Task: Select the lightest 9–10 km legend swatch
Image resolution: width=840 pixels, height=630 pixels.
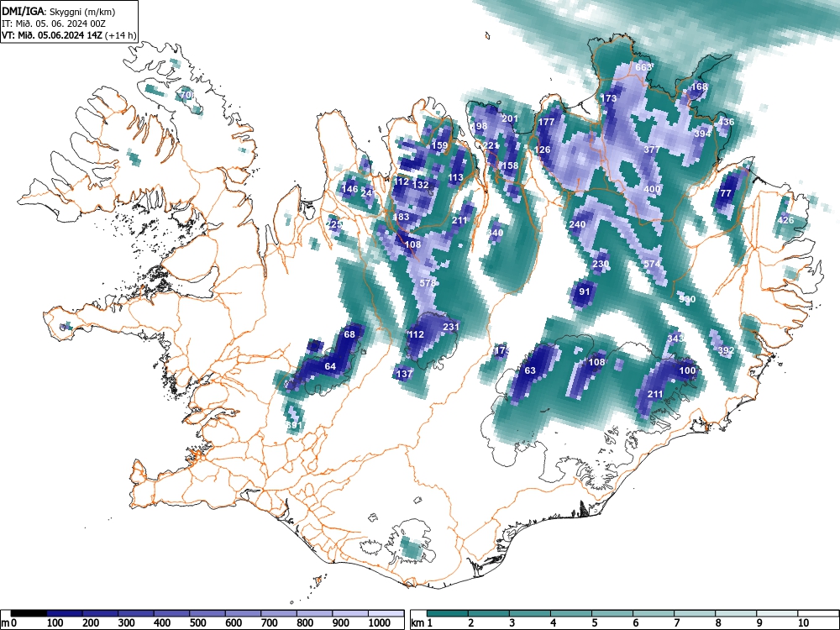Action: point(778,613)
